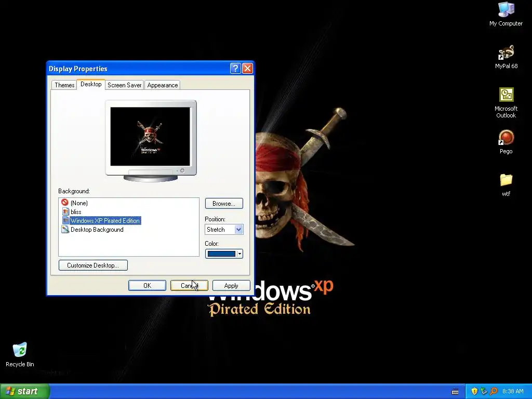Screen dimensions: 532x399
Task: Click Browse... to find a wallpaper
Action: click(224, 204)
